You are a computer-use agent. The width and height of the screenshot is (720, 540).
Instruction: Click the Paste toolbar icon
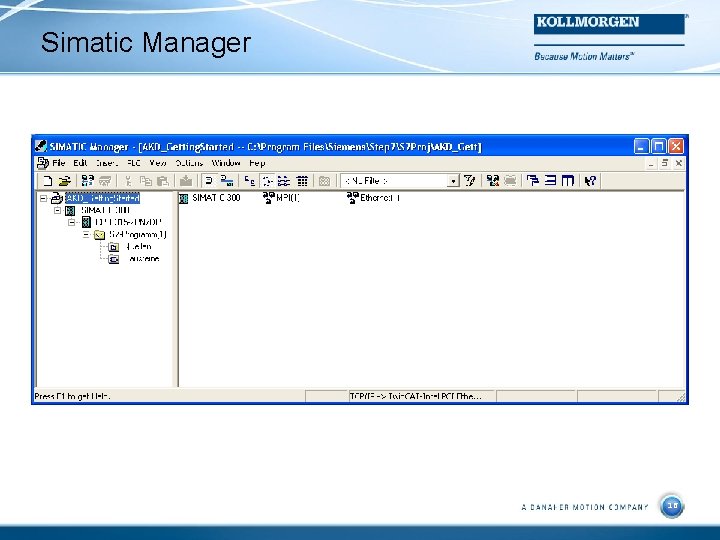click(163, 181)
